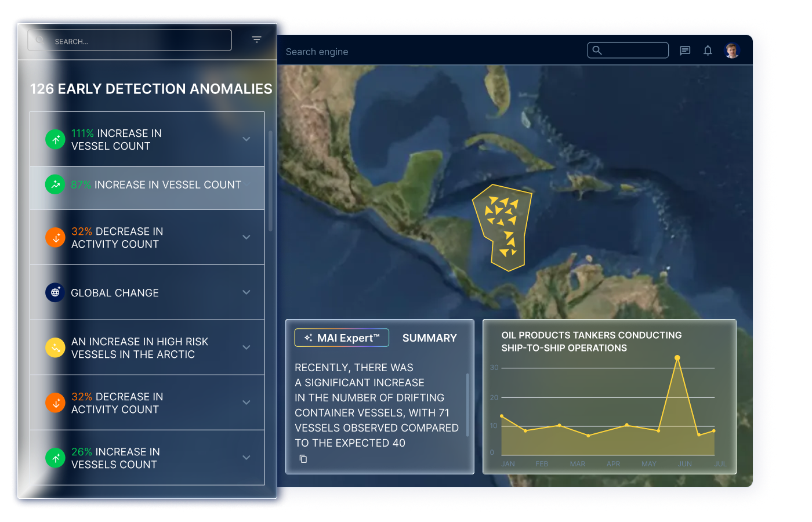
Task: Click green arrow icon of 111% increase
Action: click(x=55, y=139)
